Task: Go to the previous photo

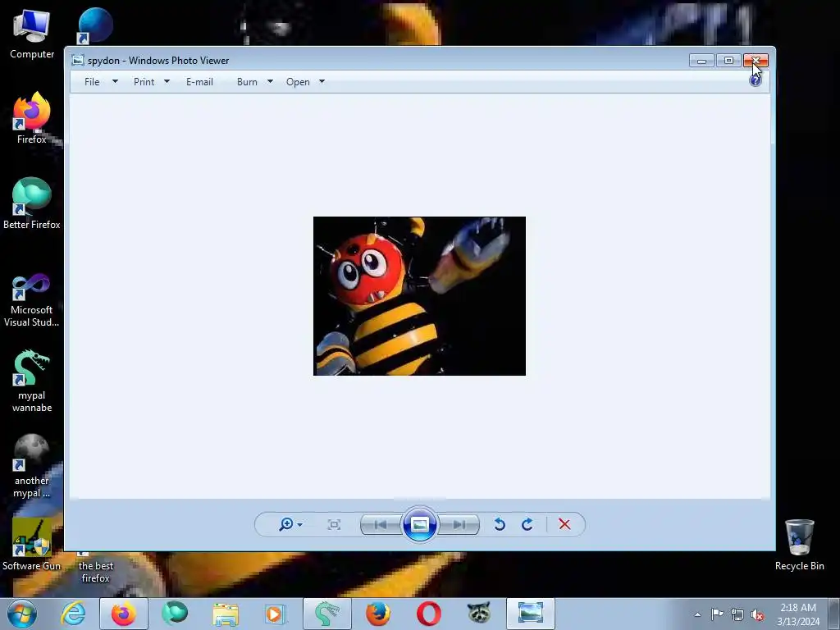Action: (381, 524)
